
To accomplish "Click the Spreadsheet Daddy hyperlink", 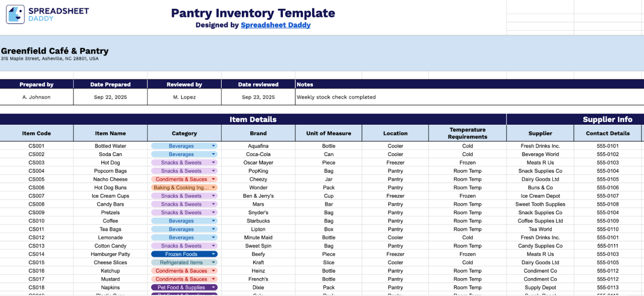I will click(275, 25).
